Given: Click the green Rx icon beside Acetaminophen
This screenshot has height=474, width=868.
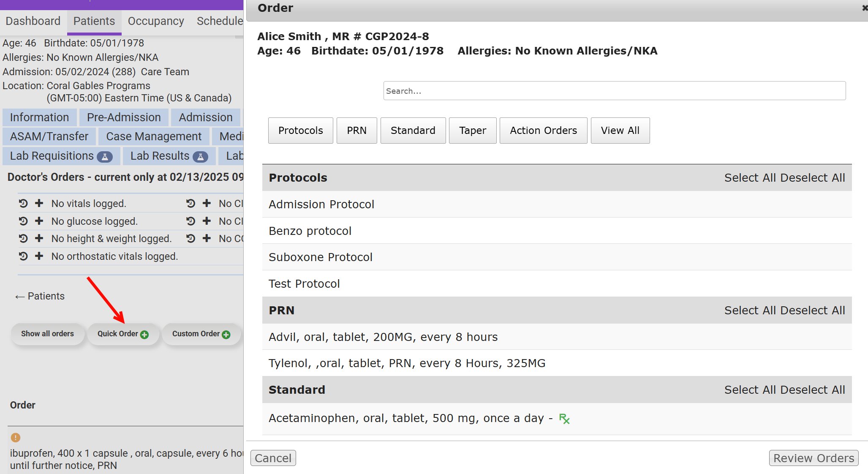Looking at the screenshot, I should (x=564, y=419).
